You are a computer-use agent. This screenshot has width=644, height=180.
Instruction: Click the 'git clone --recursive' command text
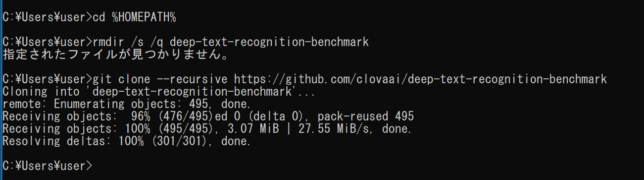(160, 79)
